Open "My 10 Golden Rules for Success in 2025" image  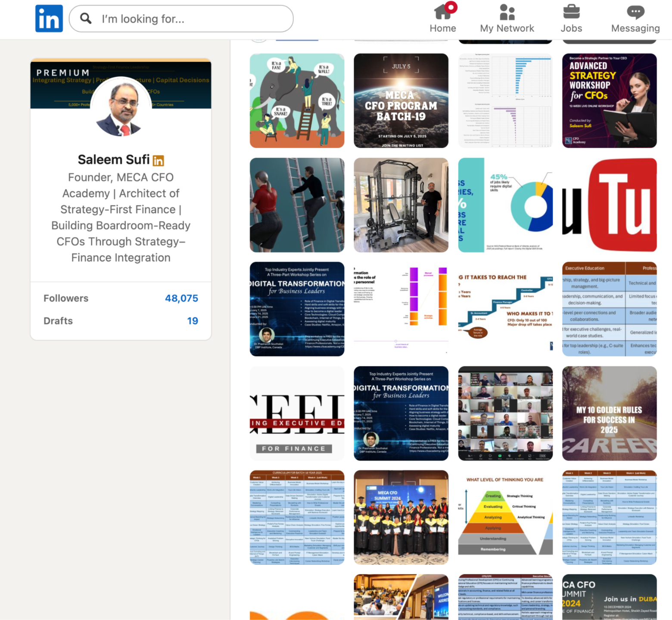610,413
